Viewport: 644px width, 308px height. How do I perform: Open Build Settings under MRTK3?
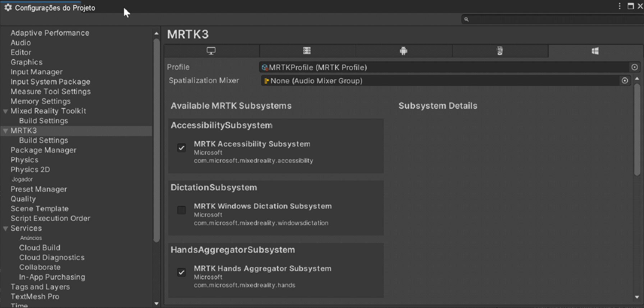click(x=43, y=140)
